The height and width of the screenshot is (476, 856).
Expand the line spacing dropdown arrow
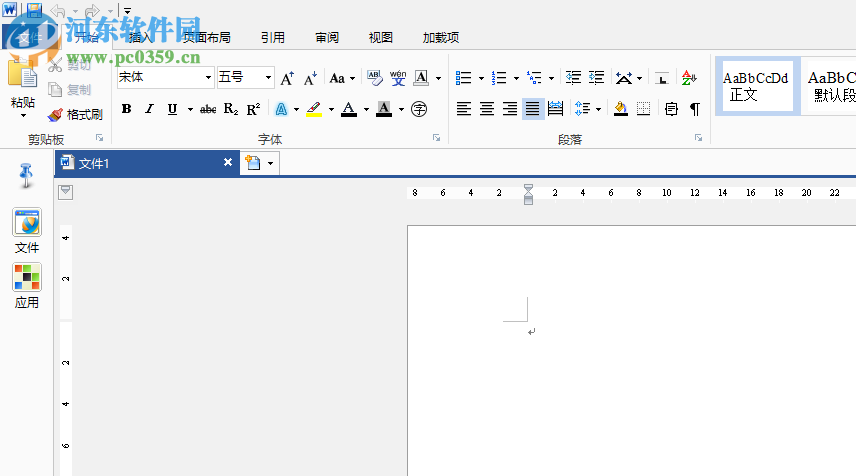(598, 110)
